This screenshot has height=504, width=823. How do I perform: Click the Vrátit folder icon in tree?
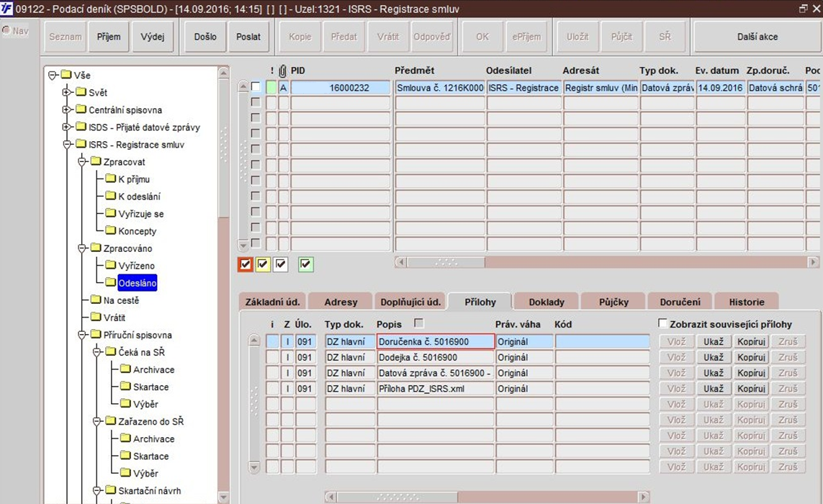tap(96, 317)
